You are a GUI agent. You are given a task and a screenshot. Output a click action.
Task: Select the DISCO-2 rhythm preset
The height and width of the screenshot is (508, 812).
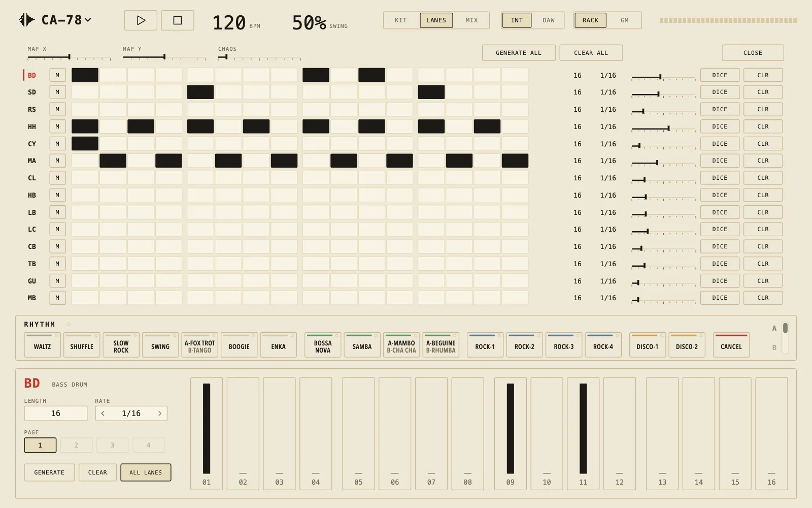point(687,345)
